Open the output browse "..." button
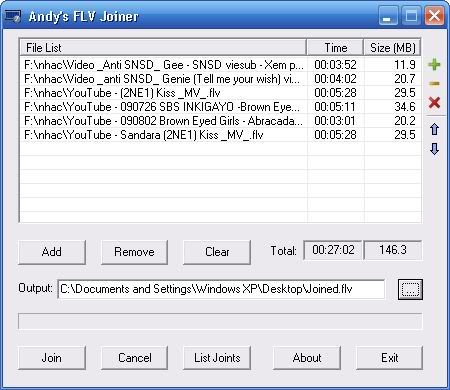 410,289
